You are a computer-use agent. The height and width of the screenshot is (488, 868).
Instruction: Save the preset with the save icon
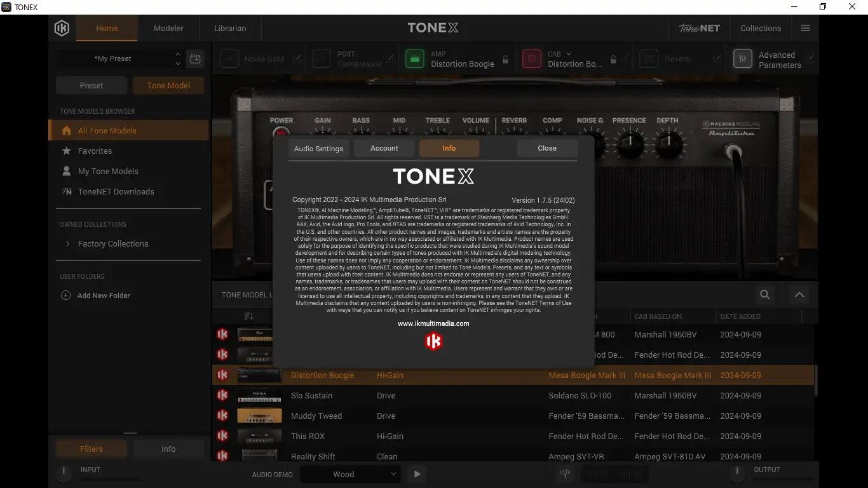(x=196, y=58)
